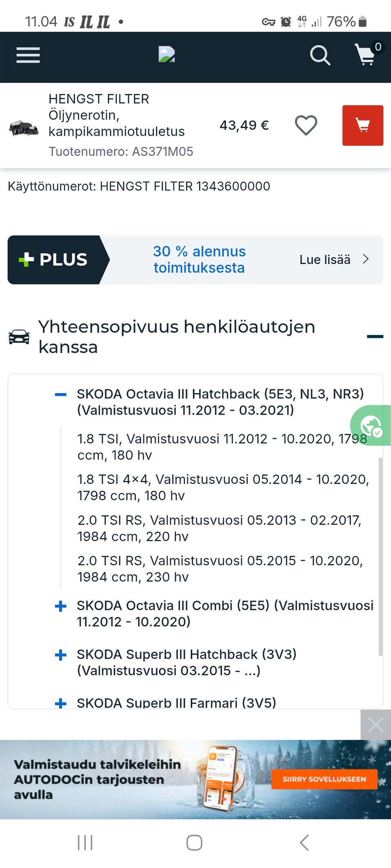Tap the HENGST FILTER product thumbnail

click(24, 128)
